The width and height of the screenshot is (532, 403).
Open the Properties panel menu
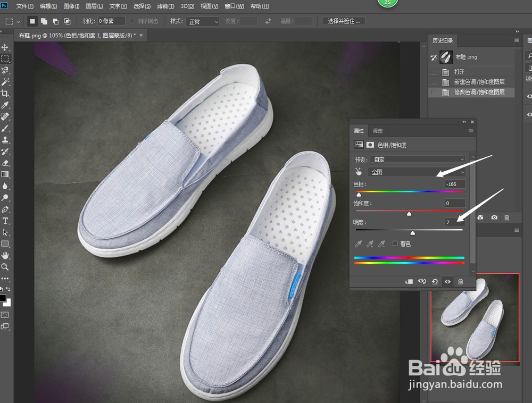pyautogui.click(x=471, y=130)
